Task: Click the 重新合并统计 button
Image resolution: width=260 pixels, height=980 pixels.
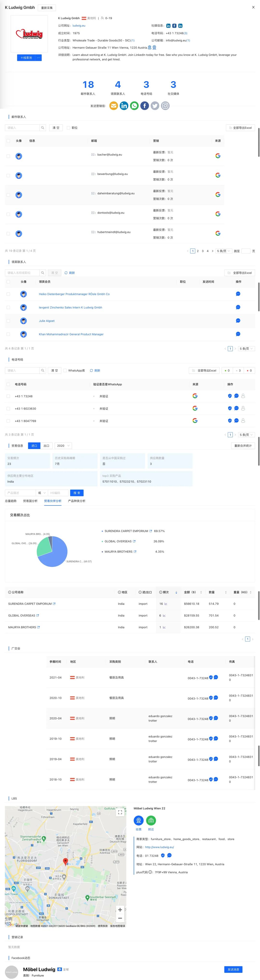Action: coord(243,445)
